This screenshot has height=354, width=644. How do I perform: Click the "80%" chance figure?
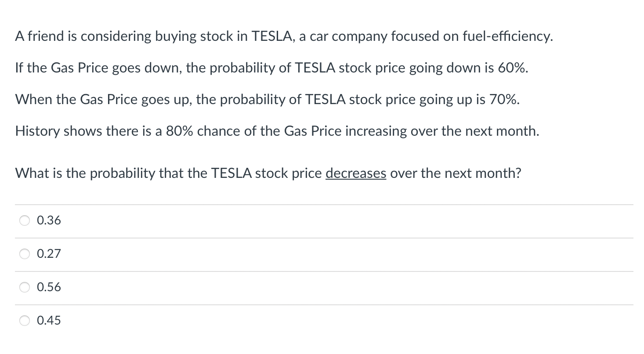(x=180, y=131)
